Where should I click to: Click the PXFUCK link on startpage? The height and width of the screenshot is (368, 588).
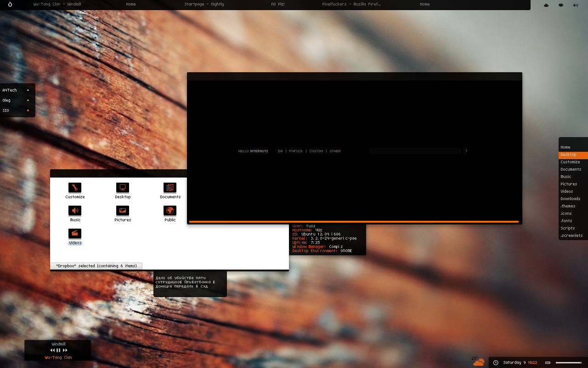[x=296, y=151]
